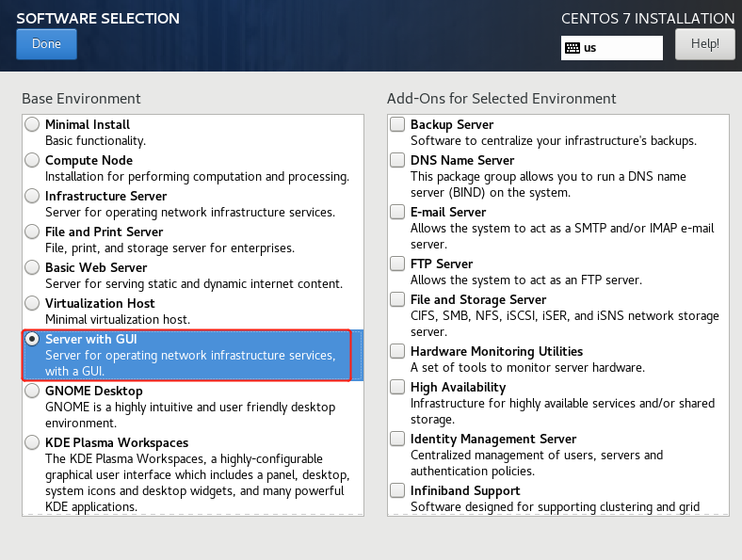
Task: Click the 'Basic Web Server' label text
Action: [96, 267]
